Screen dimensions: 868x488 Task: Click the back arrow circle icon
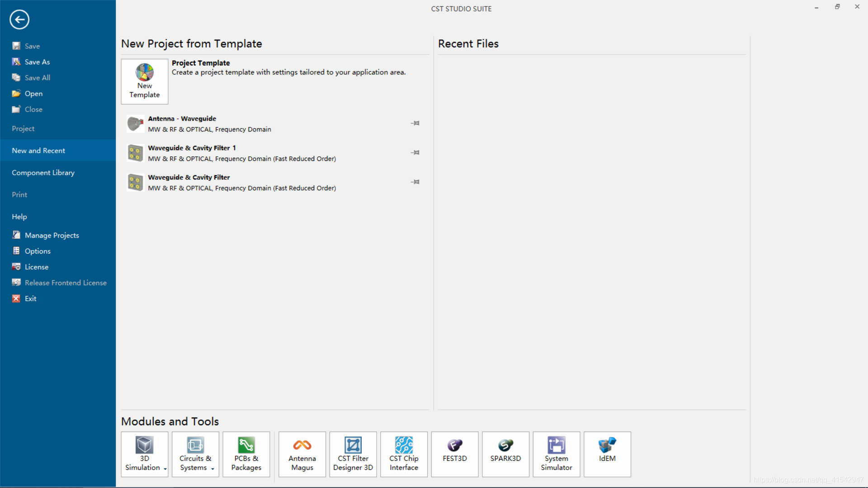pos(19,19)
